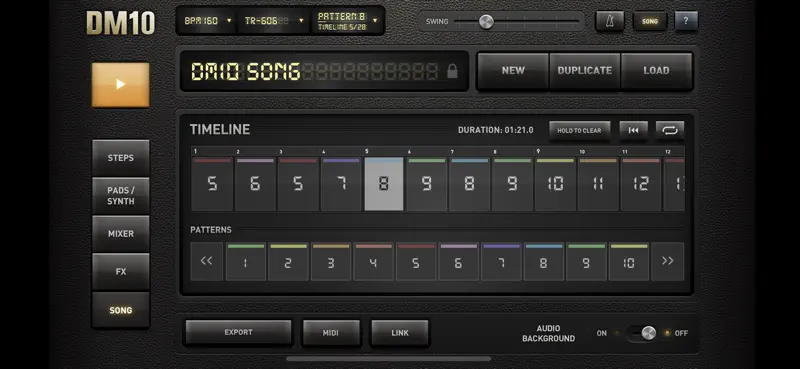This screenshot has height=369, width=800.
Task: Toggle the top SONG mode button
Action: [649, 21]
